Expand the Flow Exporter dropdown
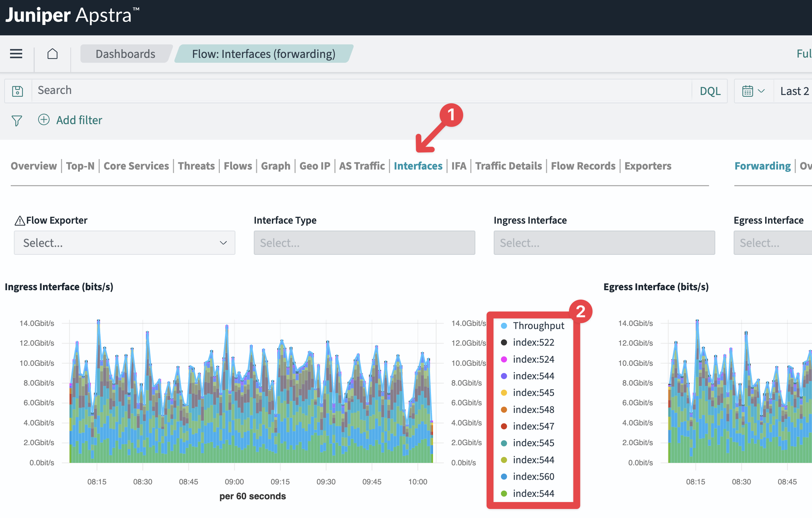Image resolution: width=812 pixels, height=518 pixels. coord(124,243)
